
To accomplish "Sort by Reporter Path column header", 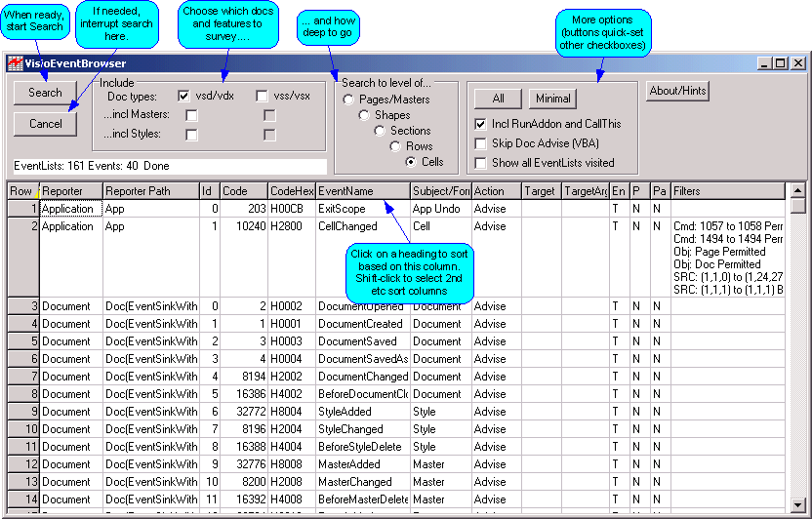I will [x=151, y=191].
